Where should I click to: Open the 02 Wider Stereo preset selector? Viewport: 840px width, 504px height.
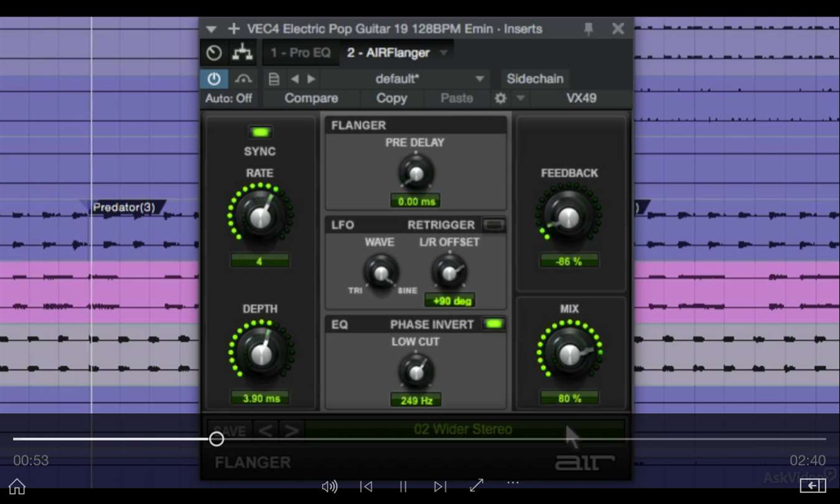(464, 429)
